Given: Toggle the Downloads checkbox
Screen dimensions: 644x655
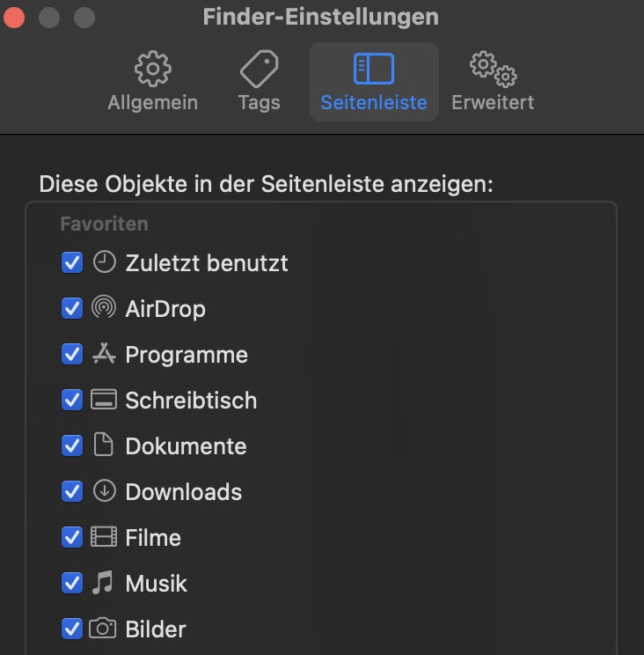Looking at the screenshot, I should tap(72, 491).
